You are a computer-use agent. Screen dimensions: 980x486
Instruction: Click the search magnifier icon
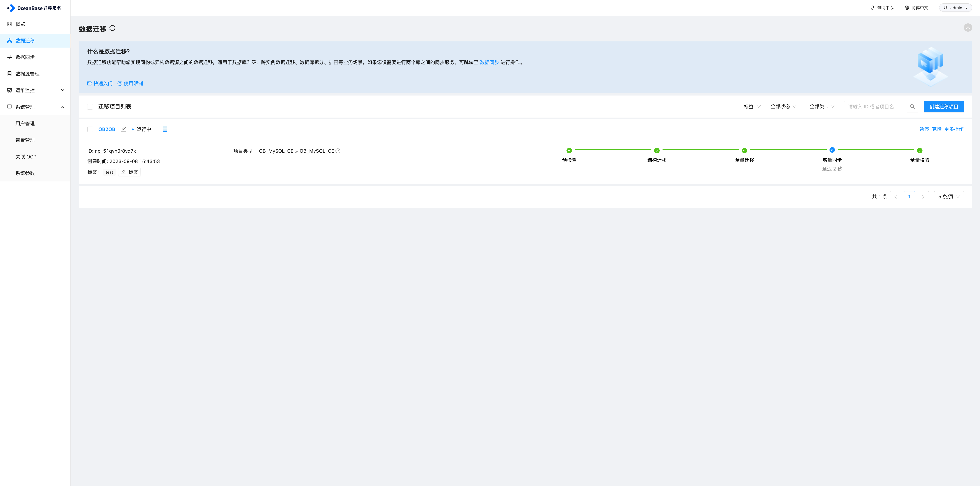(x=912, y=107)
